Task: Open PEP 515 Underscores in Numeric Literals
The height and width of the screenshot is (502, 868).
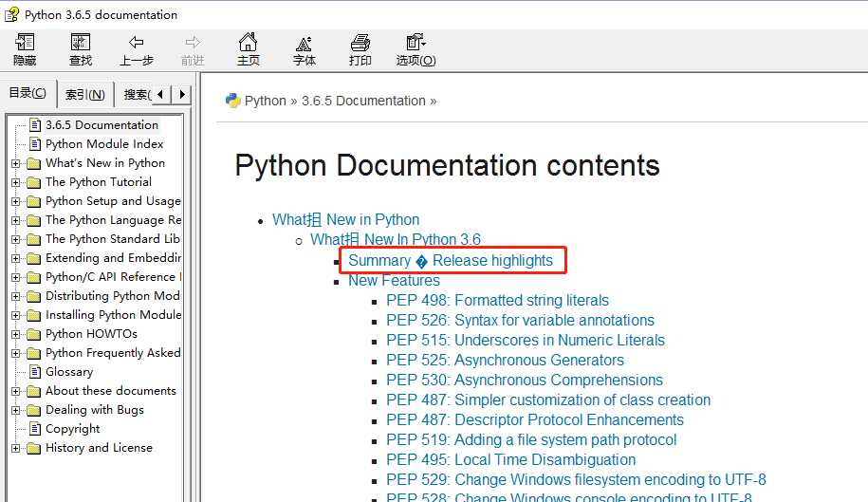Action: pyautogui.click(x=526, y=340)
